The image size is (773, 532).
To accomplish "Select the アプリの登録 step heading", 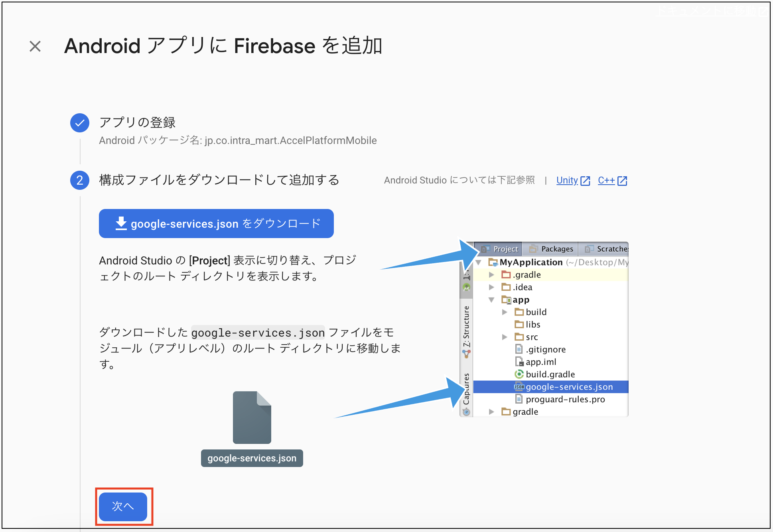I will click(x=137, y=122).
